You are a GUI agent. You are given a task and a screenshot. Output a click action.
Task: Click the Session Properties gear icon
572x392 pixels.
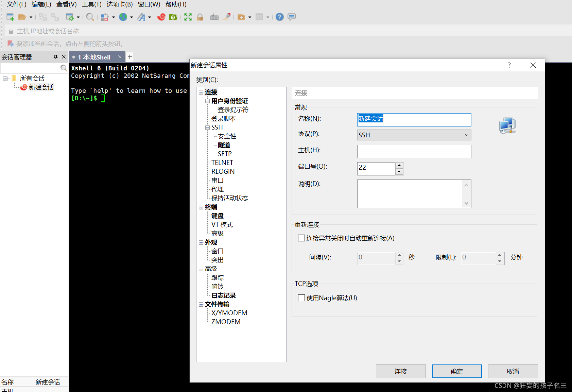pyautogui.click(x=70, y=17)
